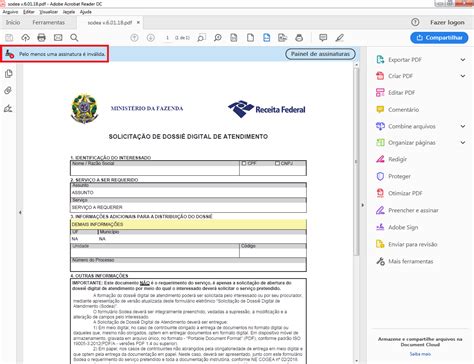This screenshot has height=364, width=474.
Task: Click the Compartilhar button
Action: click(x=439, y=38)
